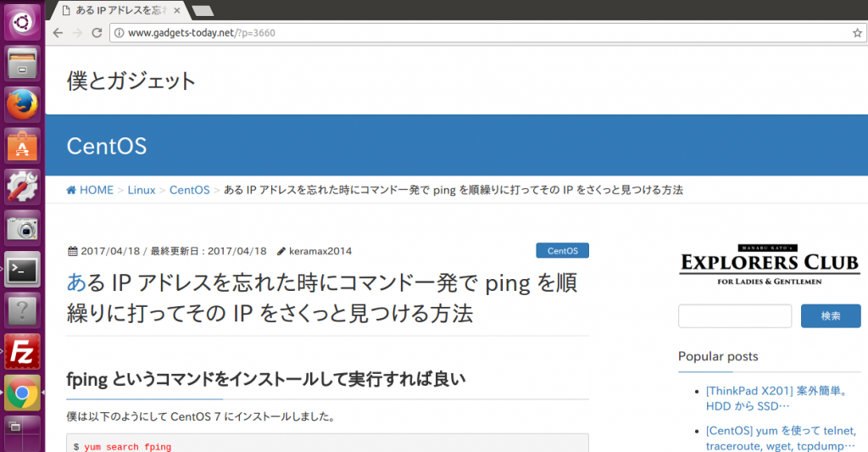Screen dimensions: 868x452
Task: Click the Popular posts heading
Action: pyautogui.click(x=718, y=356)
